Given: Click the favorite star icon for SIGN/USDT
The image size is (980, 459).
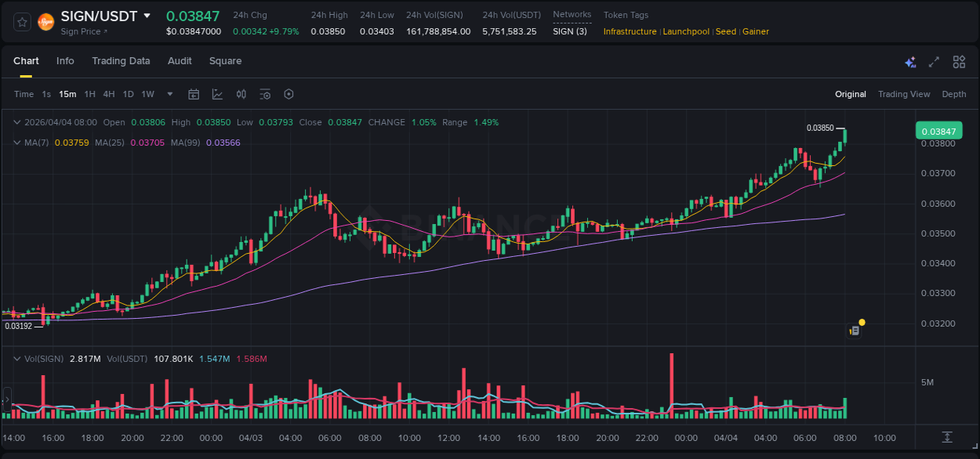Looking at the screenshot, I should [x=21, y=22].
